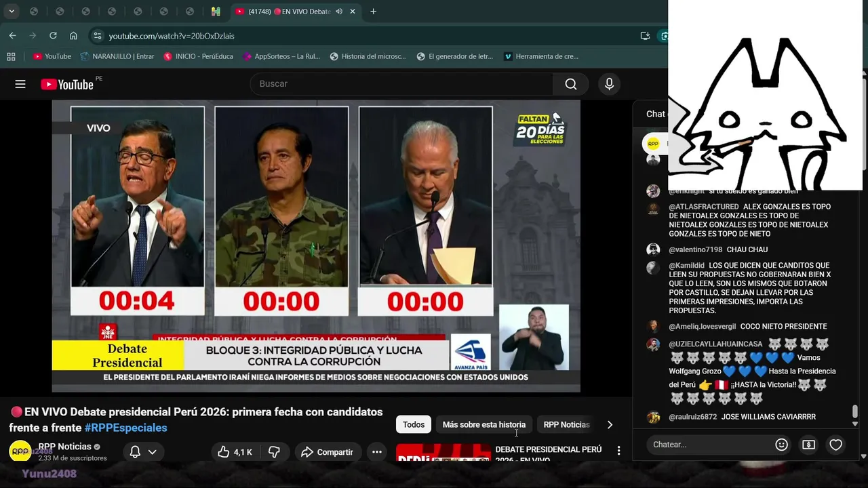This screenshot has width=868, height=488.
Task: Open the RPP Noticias channel name
Action: click(x=65, y=447)
